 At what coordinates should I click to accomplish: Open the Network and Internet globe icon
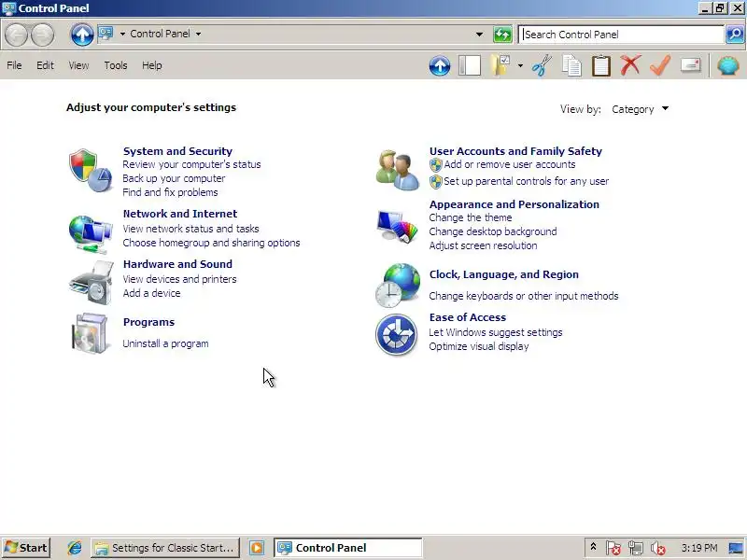pos(90,233)
